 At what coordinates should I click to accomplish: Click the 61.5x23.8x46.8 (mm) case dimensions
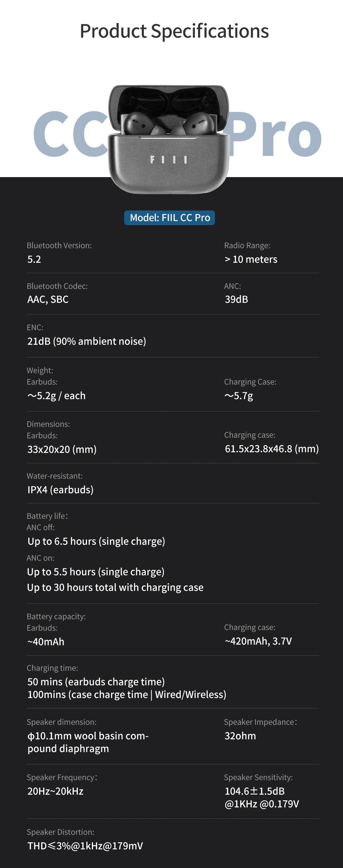tap(271, 449)
